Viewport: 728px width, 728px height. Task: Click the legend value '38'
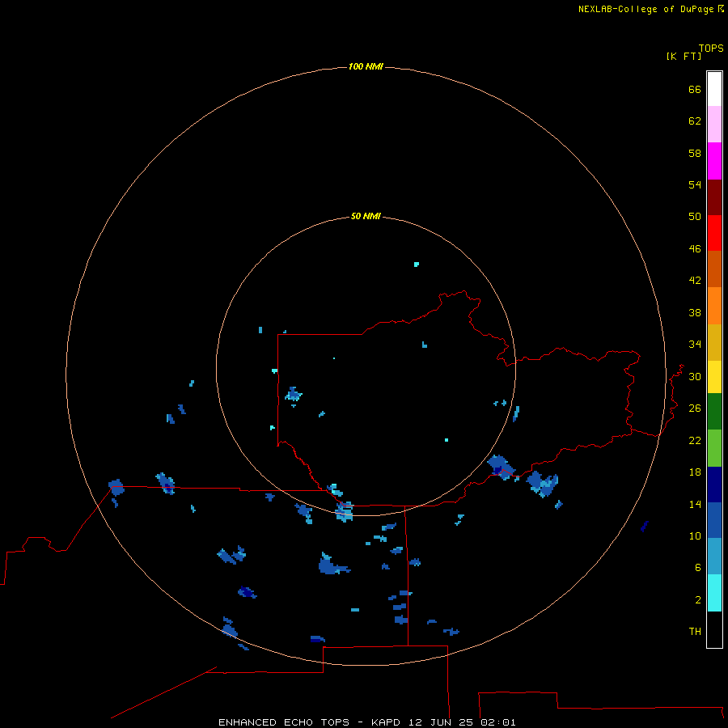coord(695,312)
